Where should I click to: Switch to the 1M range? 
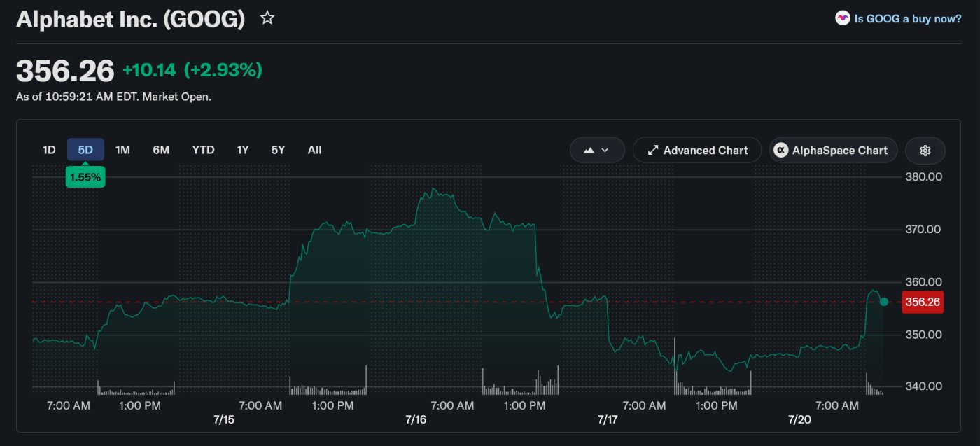[122, 150]
